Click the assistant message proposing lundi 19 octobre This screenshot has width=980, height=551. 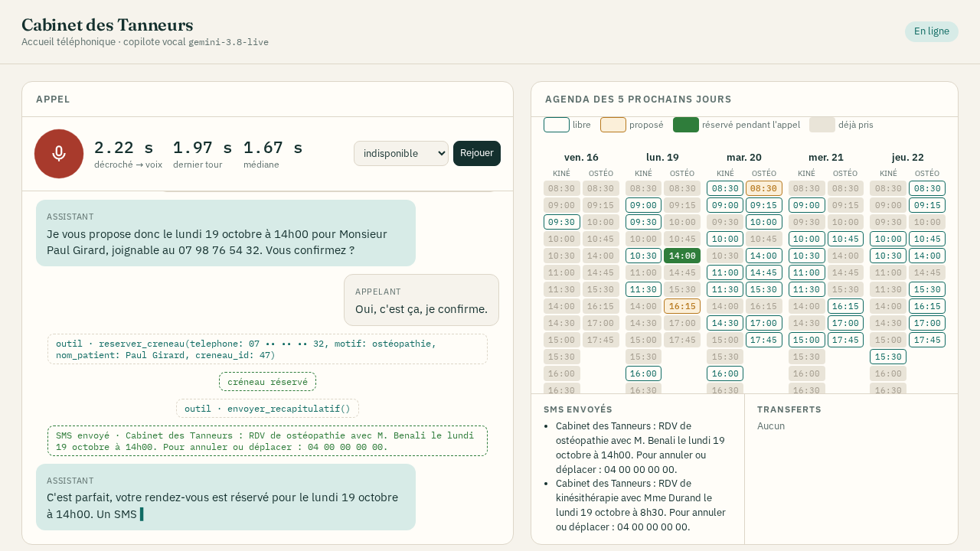click(x=226, y=233)
